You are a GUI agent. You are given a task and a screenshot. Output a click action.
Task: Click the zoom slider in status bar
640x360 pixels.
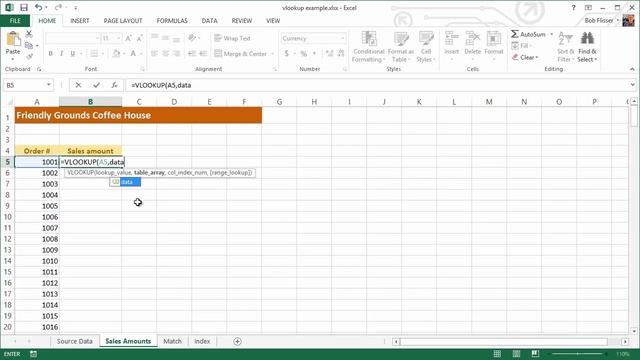pyautogui.click(x=578, y=354)
